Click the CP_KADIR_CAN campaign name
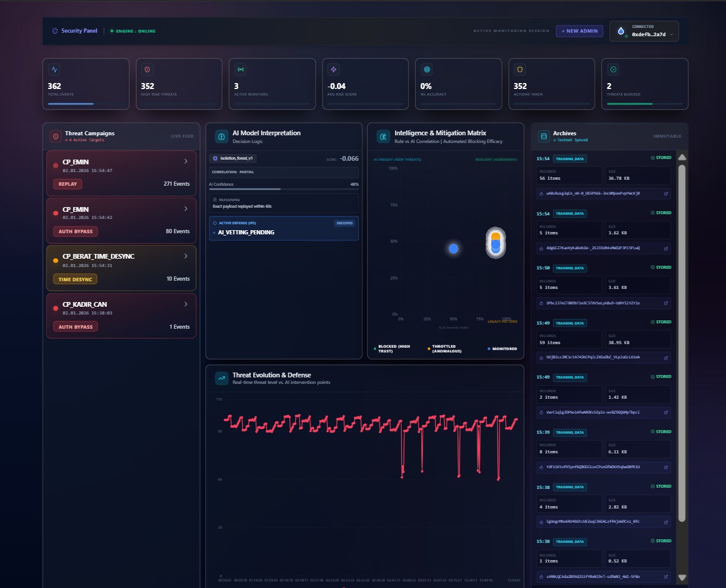The height and width of the screenshot is (588, 726). pyautogui.click(x=85, y=304)
